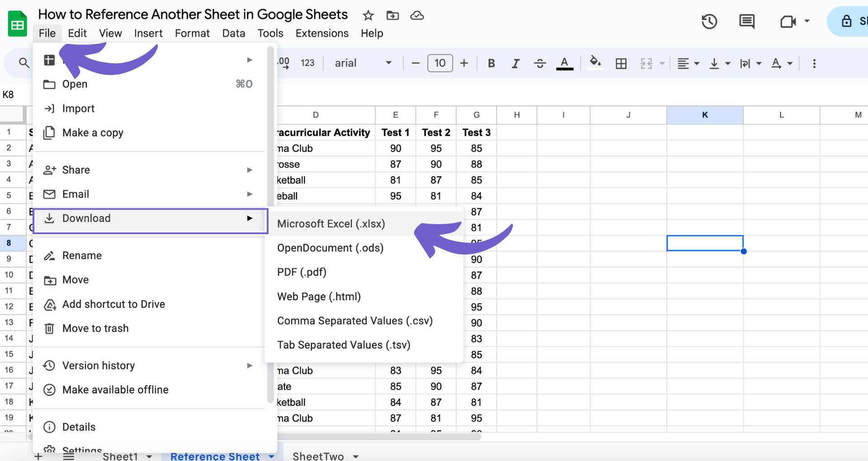This screenshot has height=461, width=868.
Task: Apply bold formatting in the toolbar
Action: tap(491, 63)
